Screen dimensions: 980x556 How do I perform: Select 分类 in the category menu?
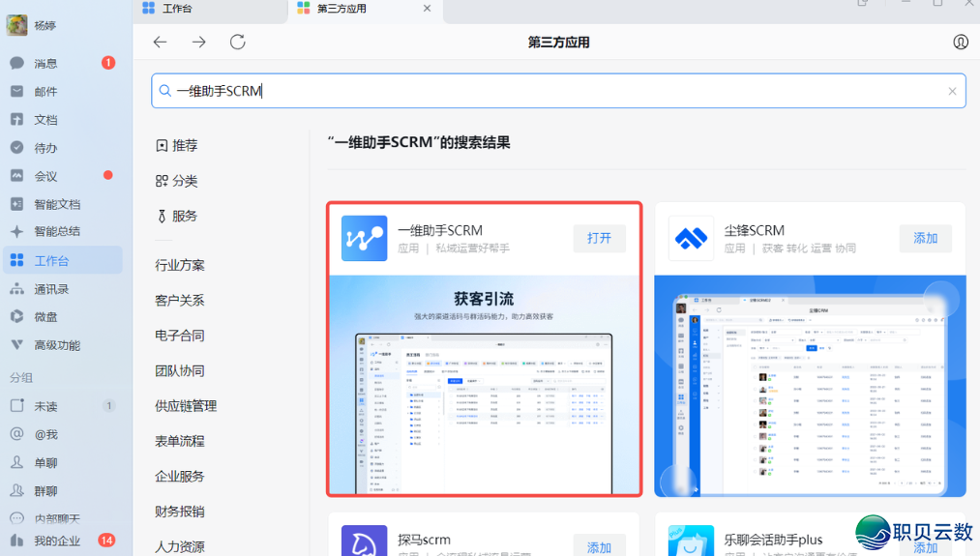tap(177, 181)
